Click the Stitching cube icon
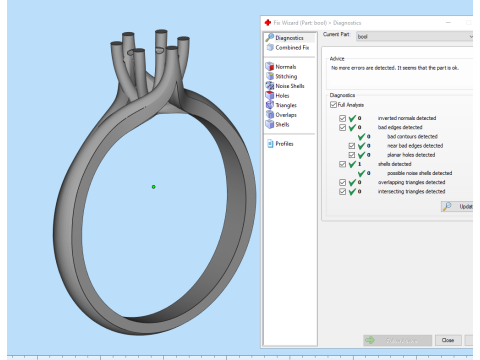This screenshot has height=360, width=480. pos(270,76)
